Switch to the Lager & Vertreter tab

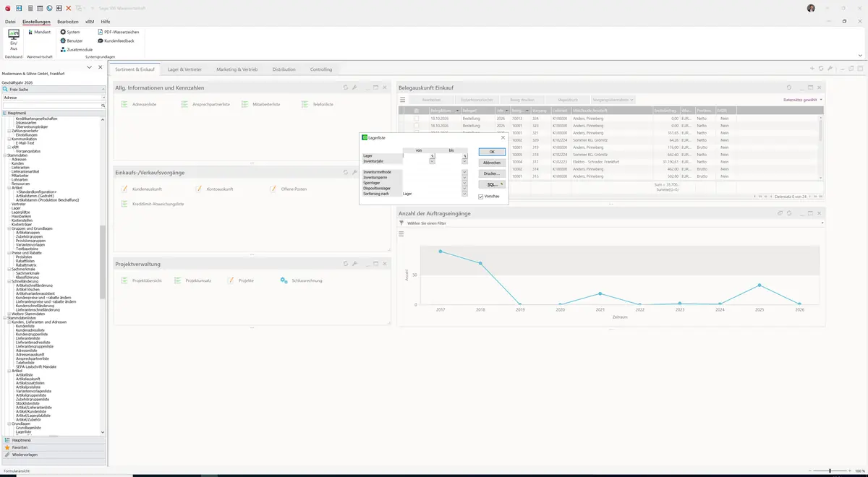pyautogui.click(x=184, y=69)
